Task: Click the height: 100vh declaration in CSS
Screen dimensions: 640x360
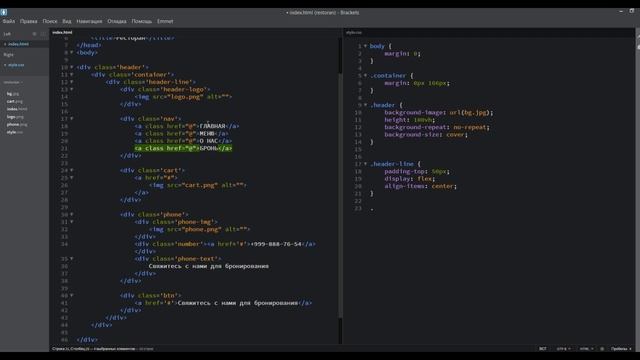Action: 409,120
